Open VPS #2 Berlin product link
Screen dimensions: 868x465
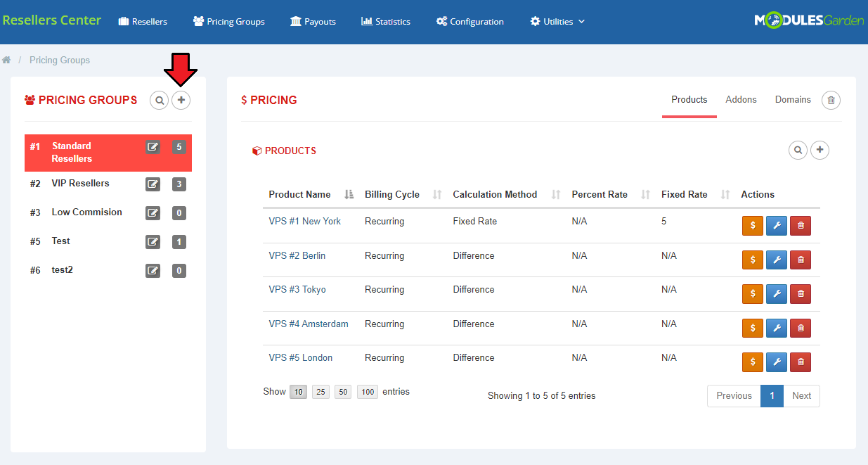coord(297,256)
